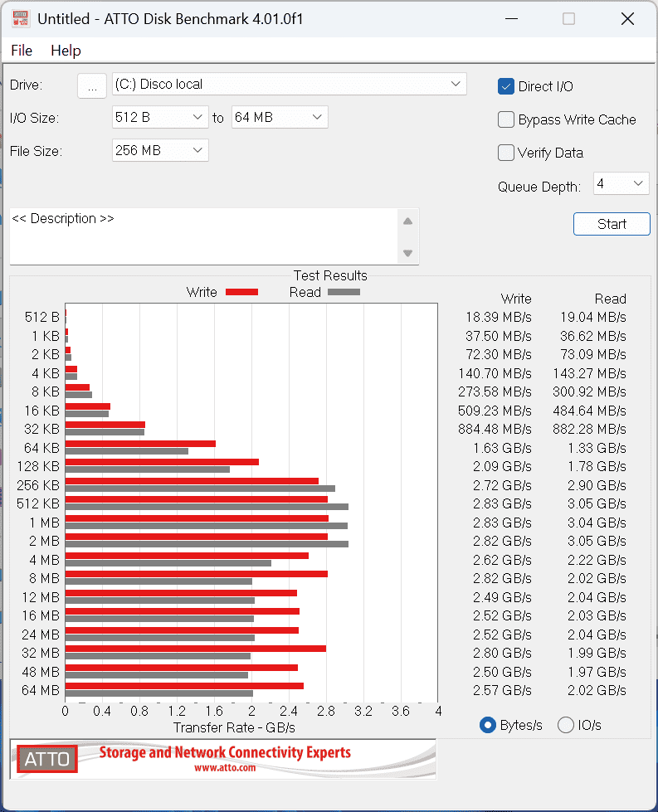This screenshot has height=812, width=658.
Task: Open the Drive selection dropdown
Action: click(289, 84)
